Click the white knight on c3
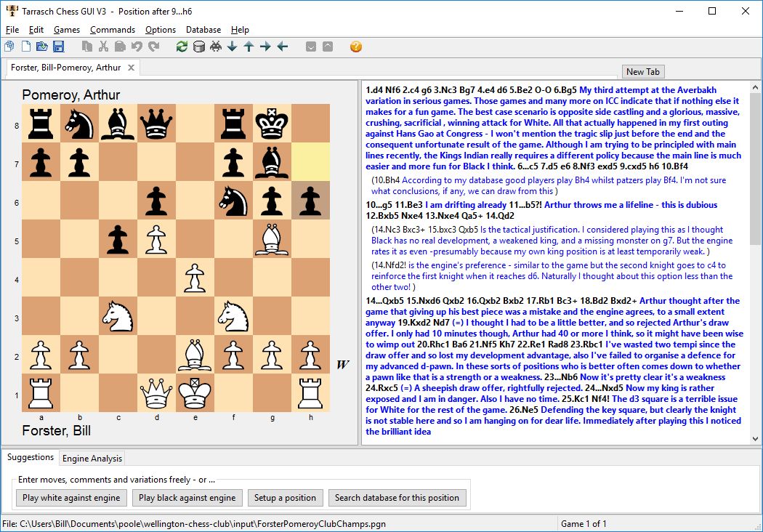Image resolution: width=763 pixels, height=532 pixels. point(118,316)
